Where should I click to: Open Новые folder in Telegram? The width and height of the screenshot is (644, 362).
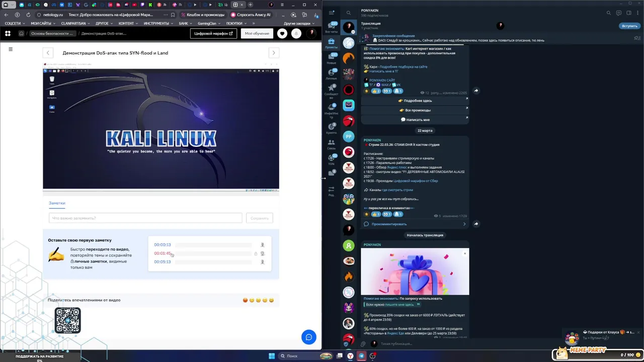(332, 59)
